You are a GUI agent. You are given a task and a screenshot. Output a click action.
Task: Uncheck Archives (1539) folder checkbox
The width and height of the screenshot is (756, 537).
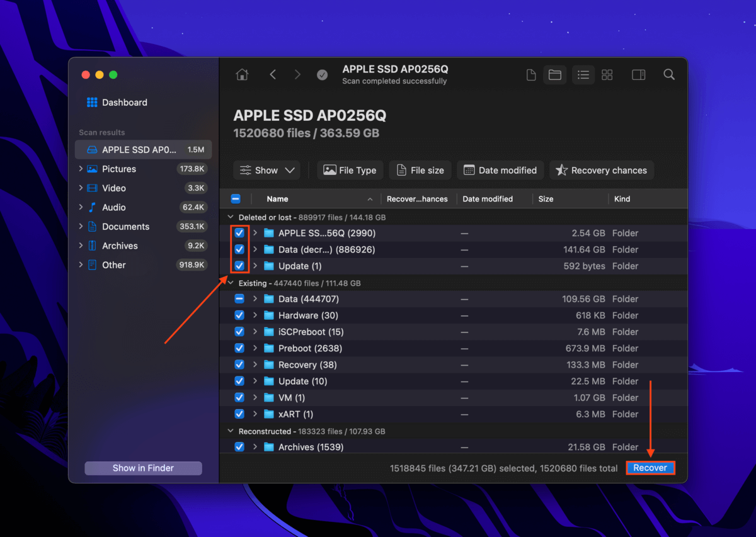point(239,447)
